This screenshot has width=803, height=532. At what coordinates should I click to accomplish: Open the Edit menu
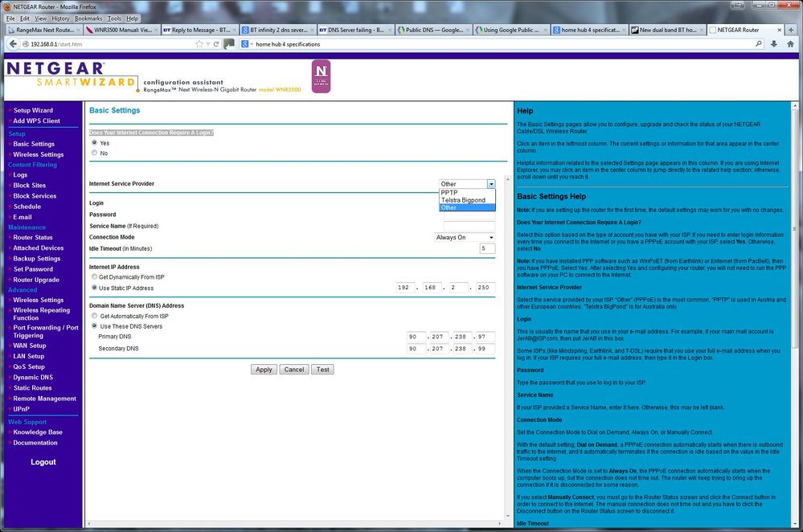pos(25,18)
